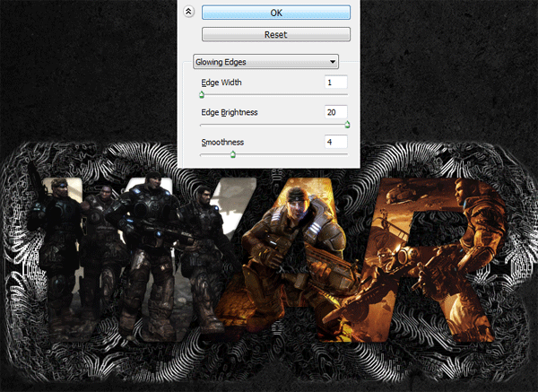This screenshot has height=392, width=538.
Task: Click the Reset button
Action: (276, 34)
